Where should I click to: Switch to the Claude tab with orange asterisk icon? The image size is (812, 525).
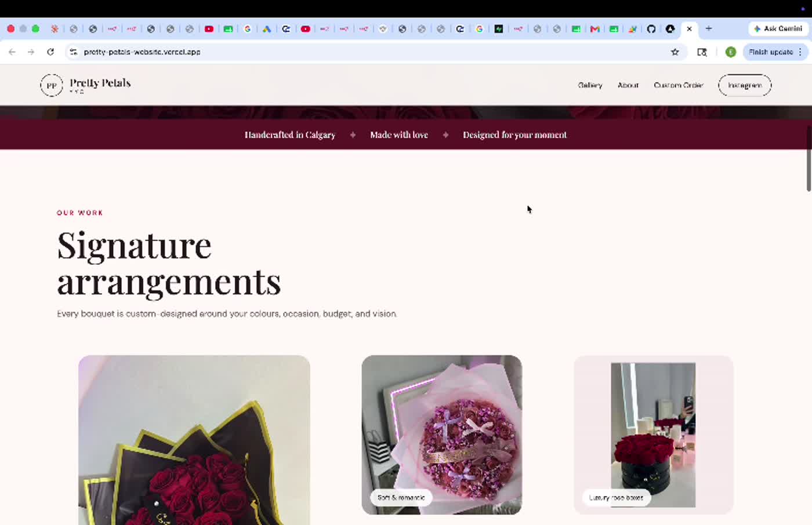54,28
